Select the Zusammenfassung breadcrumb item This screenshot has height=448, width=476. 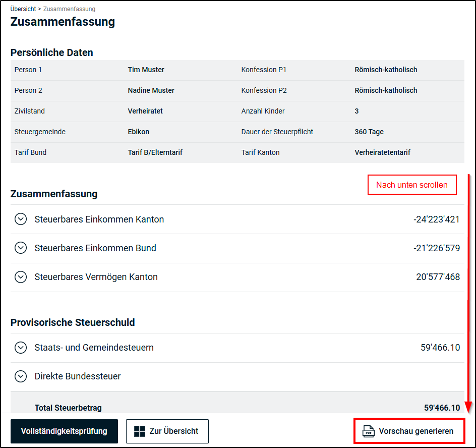pos(69,9)
